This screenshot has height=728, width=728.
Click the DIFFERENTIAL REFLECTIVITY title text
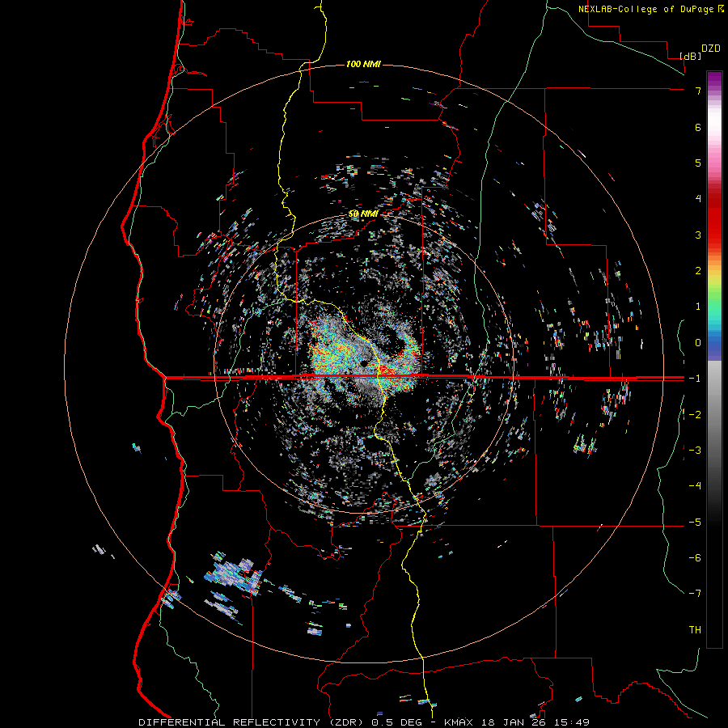tap(230, 722)
